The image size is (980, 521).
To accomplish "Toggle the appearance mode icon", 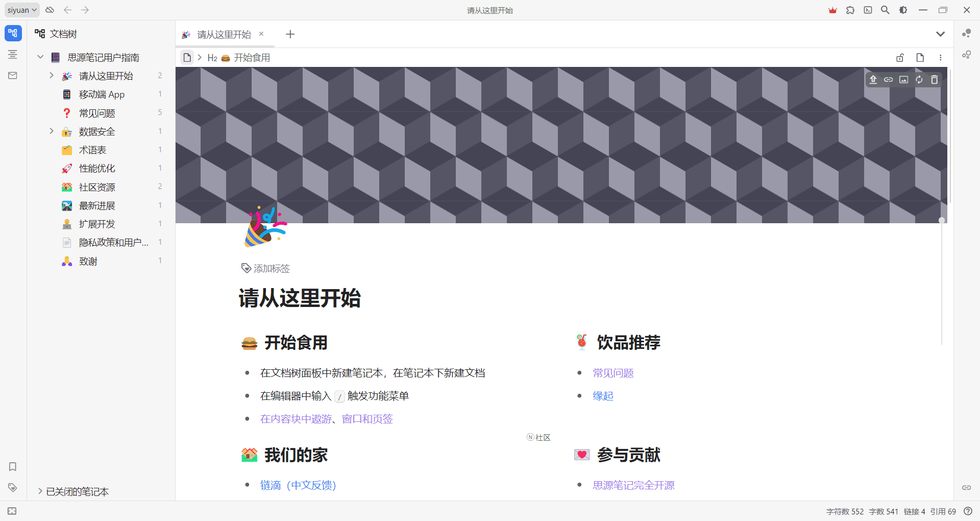I will point(903,10).
